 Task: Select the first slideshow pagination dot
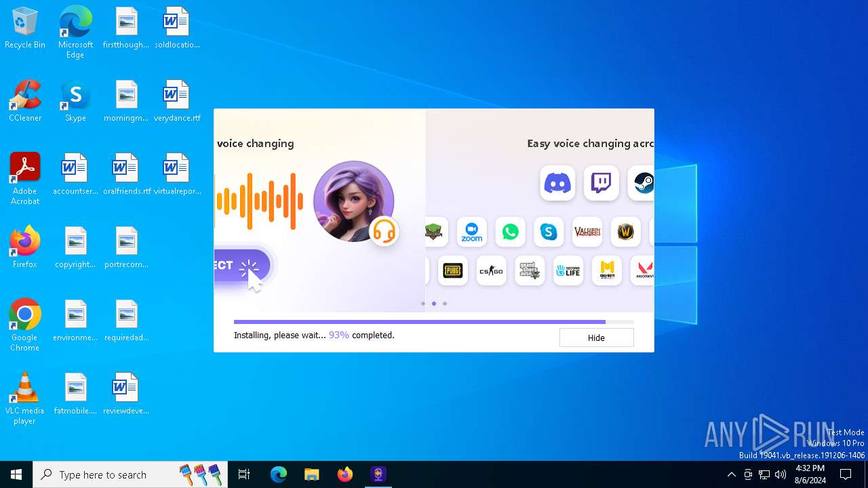pos(423,304)
